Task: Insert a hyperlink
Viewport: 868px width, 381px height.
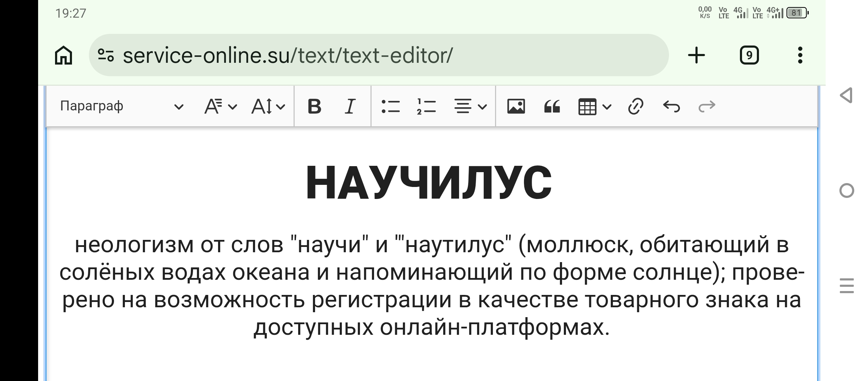Action: 635,106
